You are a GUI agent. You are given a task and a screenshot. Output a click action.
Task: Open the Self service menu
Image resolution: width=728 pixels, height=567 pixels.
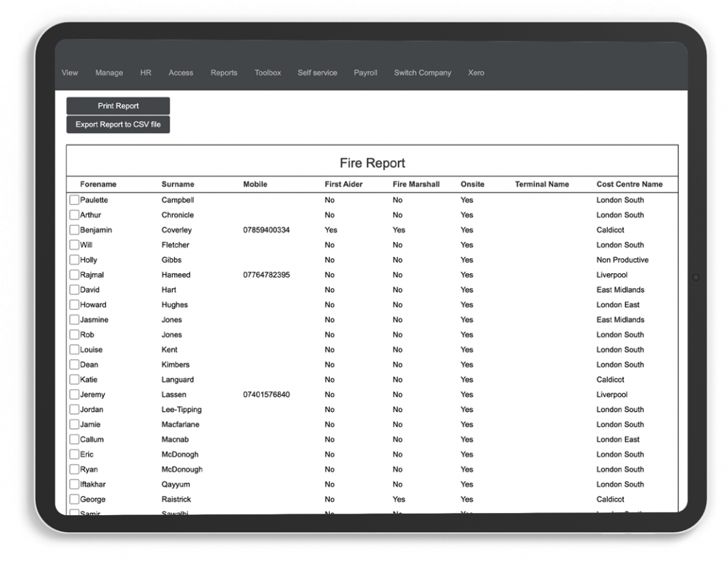click(x=317, y=73)
